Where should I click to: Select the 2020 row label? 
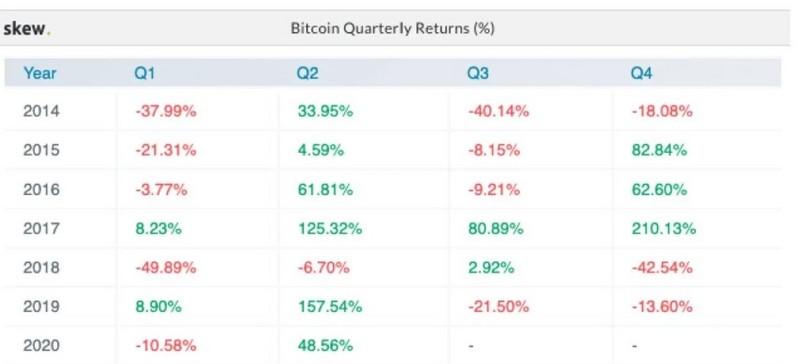tap(41, 346)
